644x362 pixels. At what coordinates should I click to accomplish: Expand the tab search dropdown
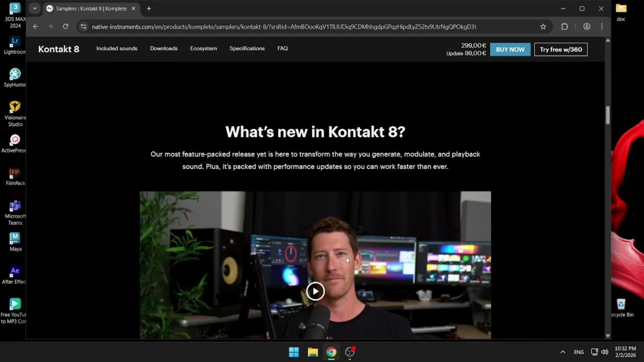35,9
